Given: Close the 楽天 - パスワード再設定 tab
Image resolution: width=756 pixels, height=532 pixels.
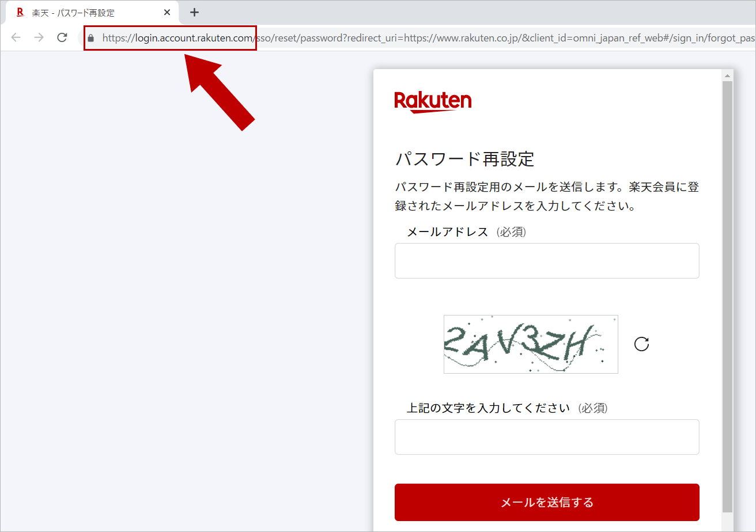Looking at the screenshot, I should (x=167, y=12).
